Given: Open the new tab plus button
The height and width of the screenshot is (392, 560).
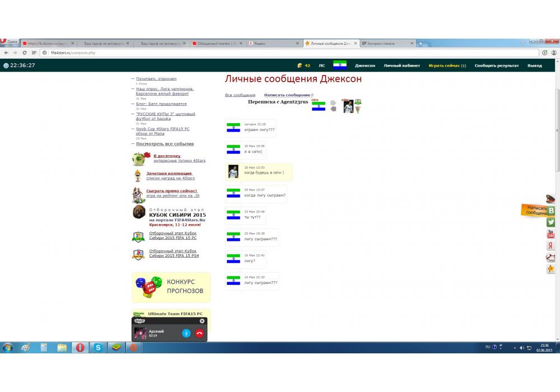Looking at the screenshot, I should 421,43.
